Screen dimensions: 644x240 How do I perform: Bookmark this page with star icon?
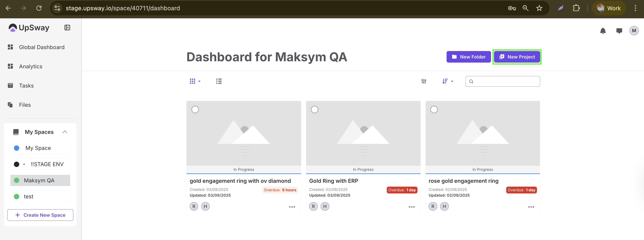point(539,8)
